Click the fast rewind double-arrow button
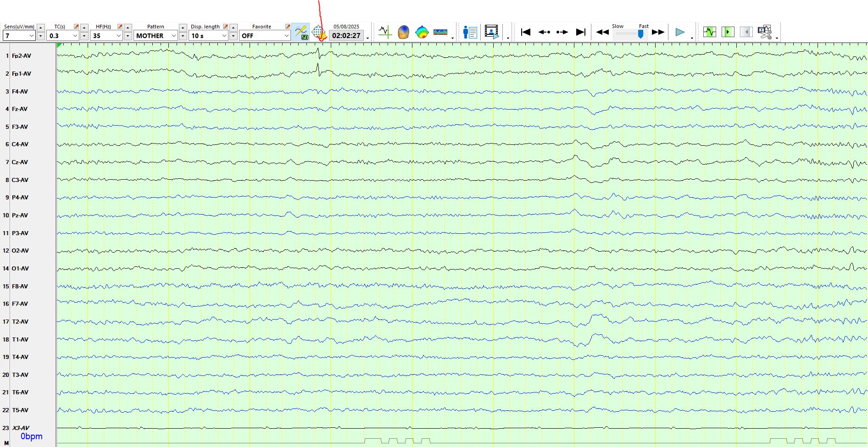Viewport: 868px width, 447px height. coord(602,32)
